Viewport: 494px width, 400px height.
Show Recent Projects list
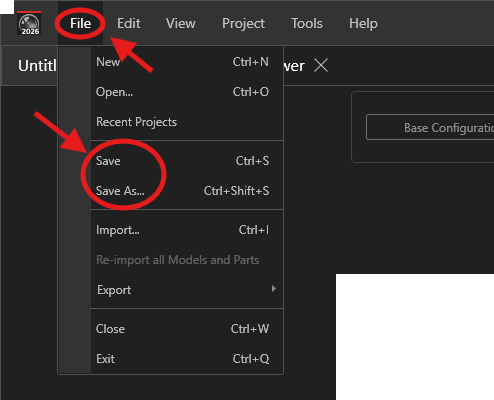187,122
